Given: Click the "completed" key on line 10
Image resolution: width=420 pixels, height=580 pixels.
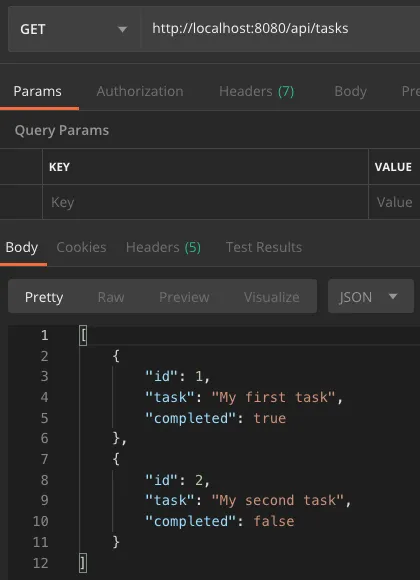Looking at the screenshot, I should pyautogui.click(x=191, y=521).
